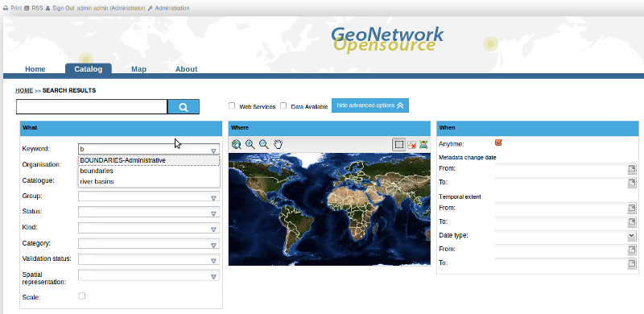Click the Administration wrench icon
The height and width of the screenshot is (314, 644).
(151, 8)
